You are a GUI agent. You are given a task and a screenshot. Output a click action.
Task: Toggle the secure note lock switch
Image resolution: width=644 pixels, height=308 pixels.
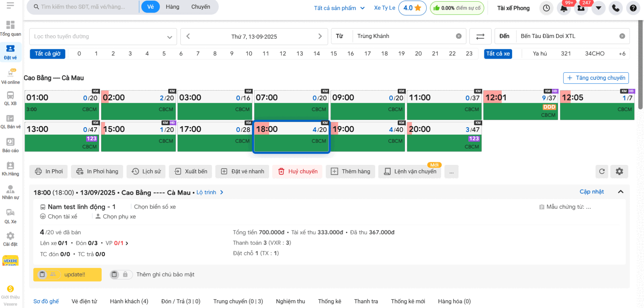coord(121,274)
